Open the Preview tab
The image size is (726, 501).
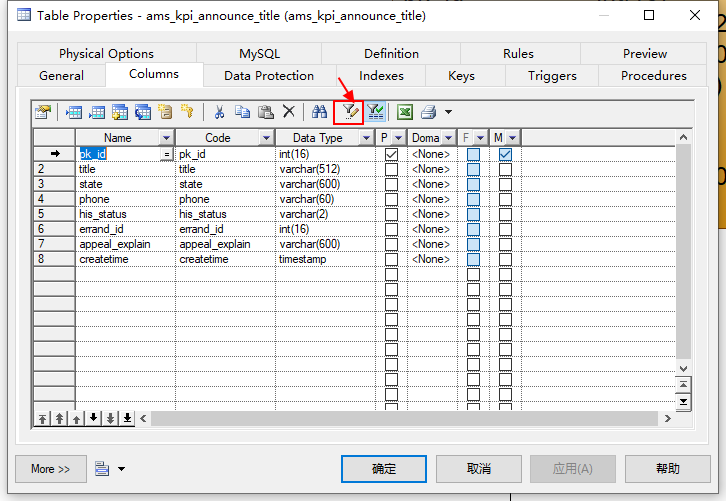645,54
